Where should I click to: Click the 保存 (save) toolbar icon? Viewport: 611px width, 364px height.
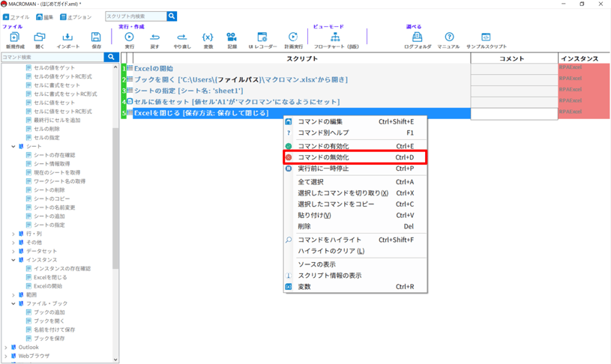96,37
